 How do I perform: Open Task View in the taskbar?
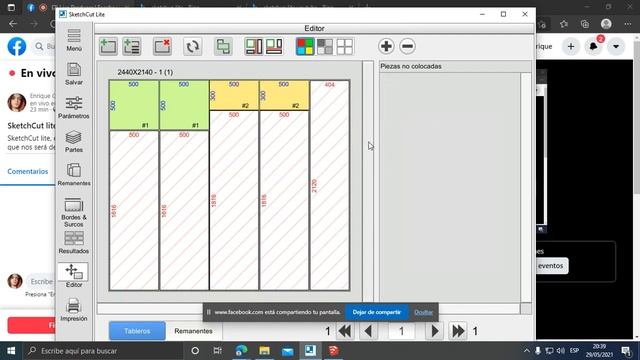pyautogui.click(x=218, y=351)
